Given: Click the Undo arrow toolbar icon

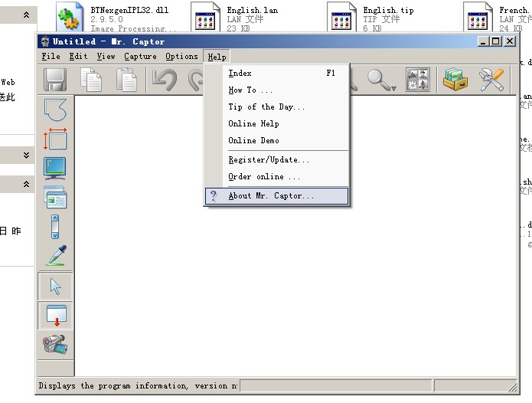Looking at the screenshot, I should pyautogui.click(x=165, y=80).
